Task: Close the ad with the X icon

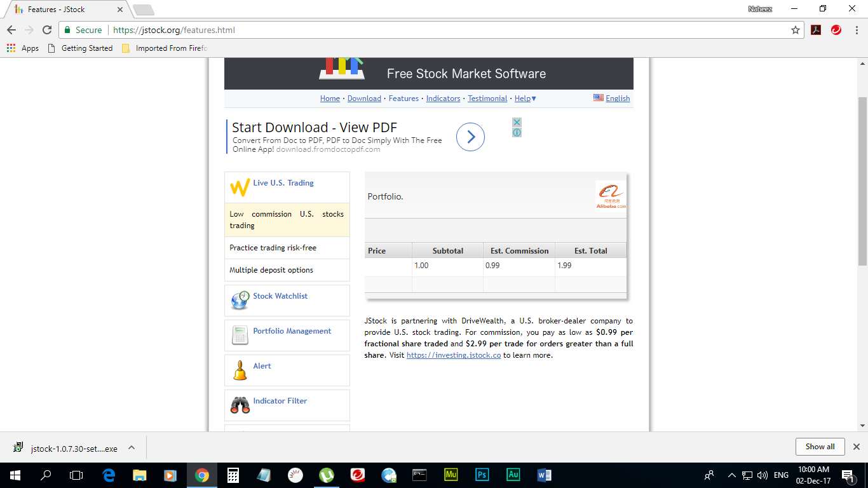Action: 517,122
